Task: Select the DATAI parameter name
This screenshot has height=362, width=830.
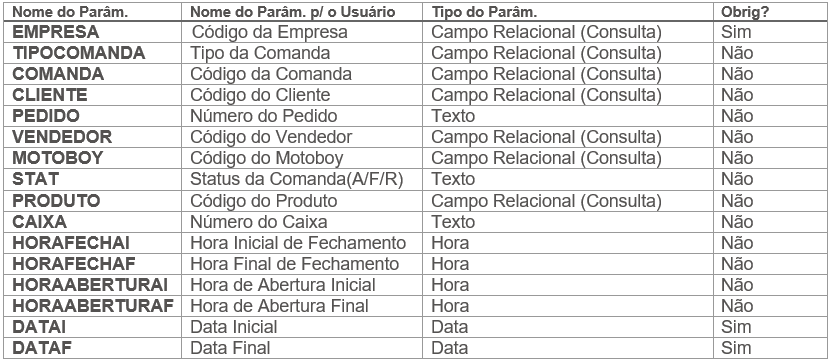Action: (x=39, y=327)
